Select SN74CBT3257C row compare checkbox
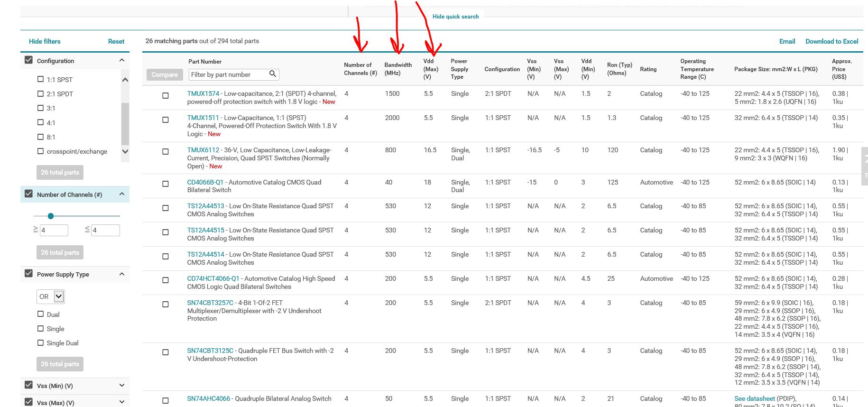Screen dimensions: 868x407 [166, 304]
